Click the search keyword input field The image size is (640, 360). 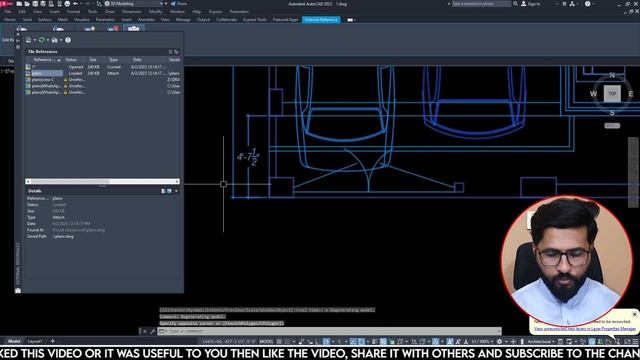coord(481,4)
